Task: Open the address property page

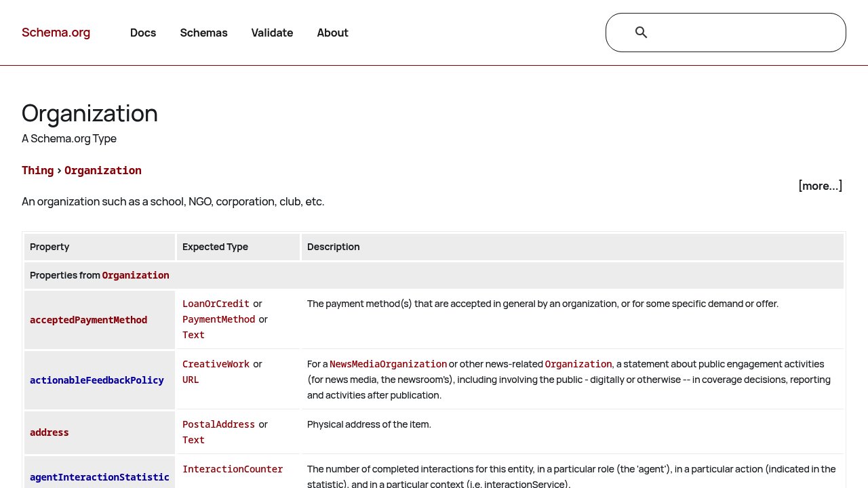Action: (49, 432)
